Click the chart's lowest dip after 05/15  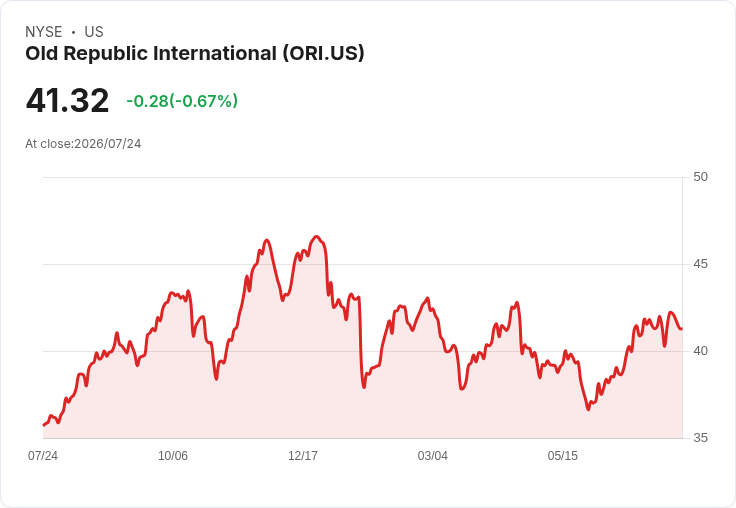[x=588, y=409]
